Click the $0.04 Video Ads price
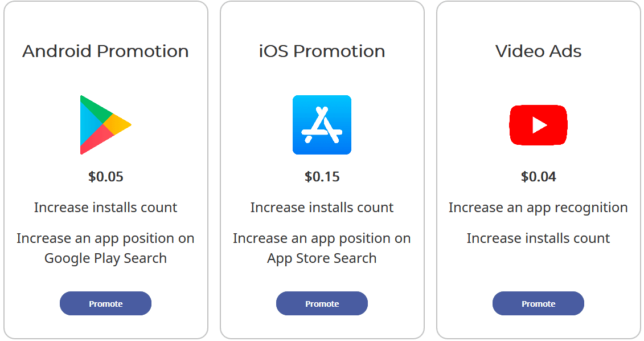This screenshot has width=644, height=341. tap(539, 177)
